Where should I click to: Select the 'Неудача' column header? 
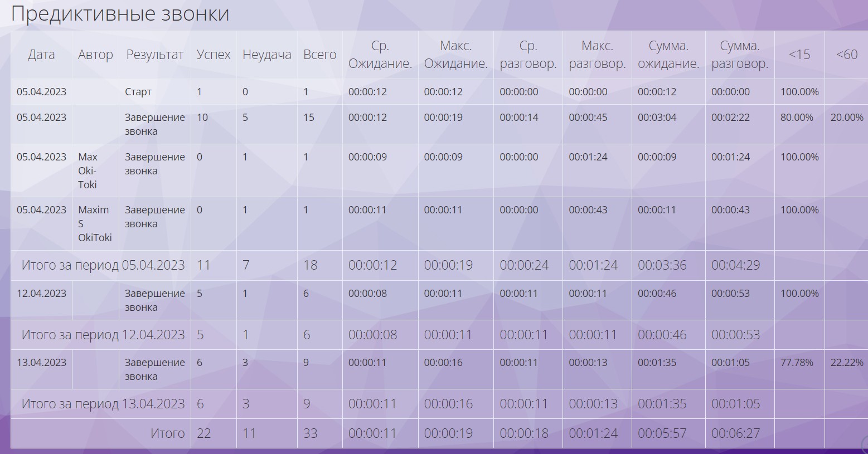266,55
